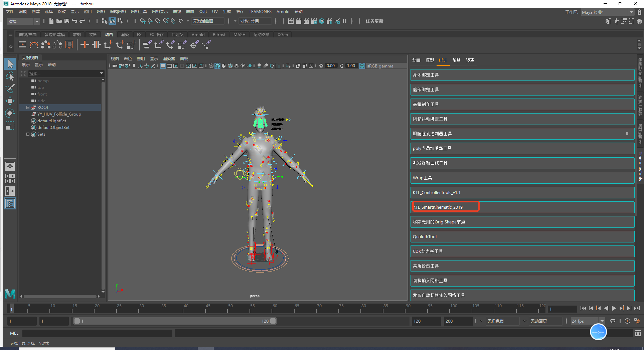The width and height of the screenshot is (644, 350).
Task: Toggle the sRGB gamma color management button
Action: coord(362,66)
